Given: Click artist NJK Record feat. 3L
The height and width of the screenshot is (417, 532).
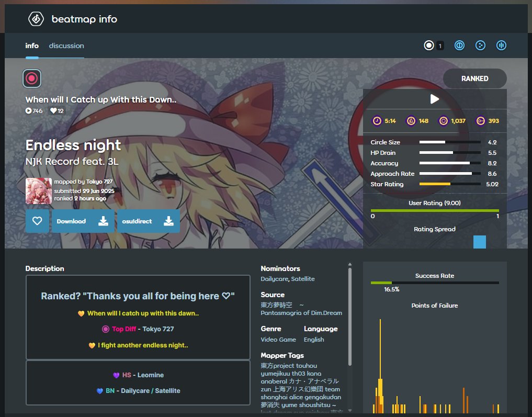Looking at the screenshot, I should point(72,162).
